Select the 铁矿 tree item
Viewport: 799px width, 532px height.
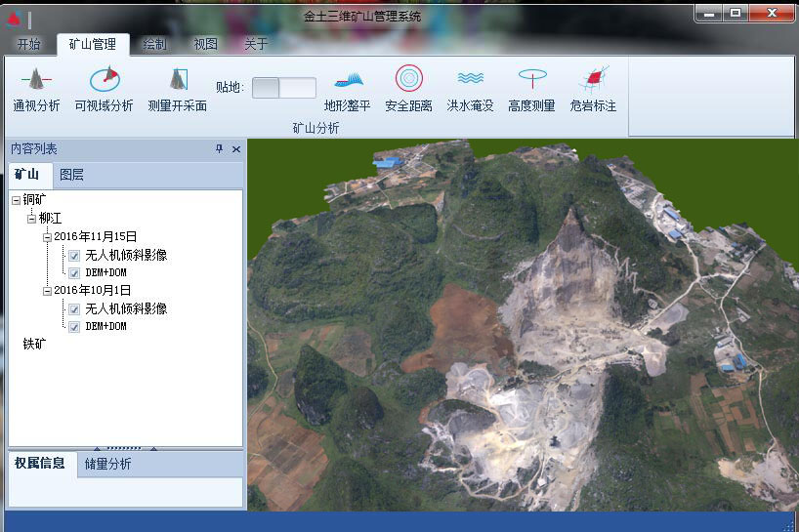pyautogui.click(x=34, y=345)
